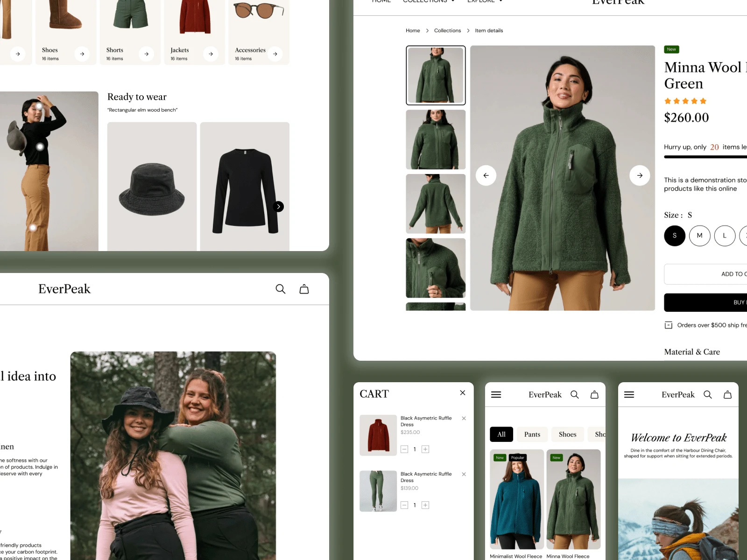The width and height of the screenshot is (747, 560).
Task: Click the Popular badge on the teal jacket
Action: pyautogui.click(x=518, y=458)
